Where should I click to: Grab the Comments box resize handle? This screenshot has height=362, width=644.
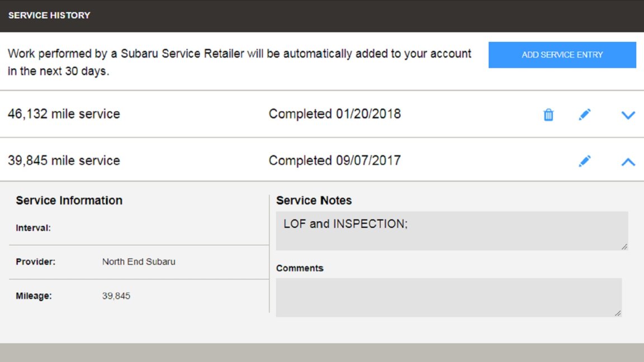point(618,313)
